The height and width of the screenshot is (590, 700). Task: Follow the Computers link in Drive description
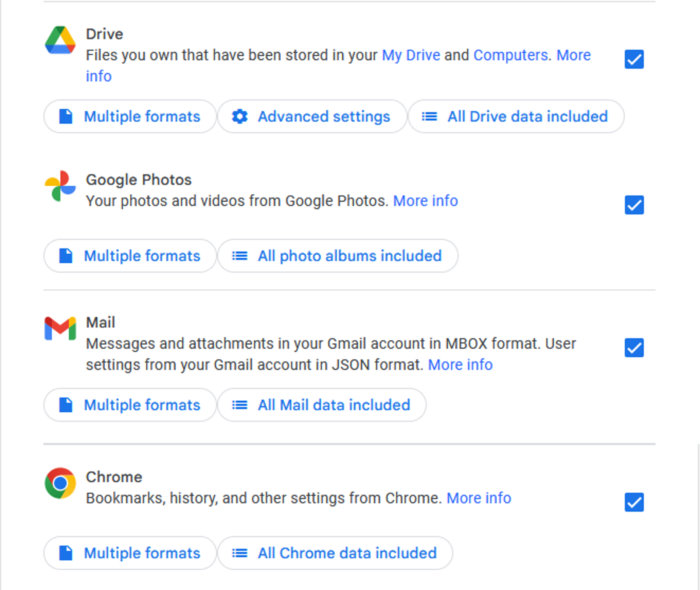coord(511,55)
